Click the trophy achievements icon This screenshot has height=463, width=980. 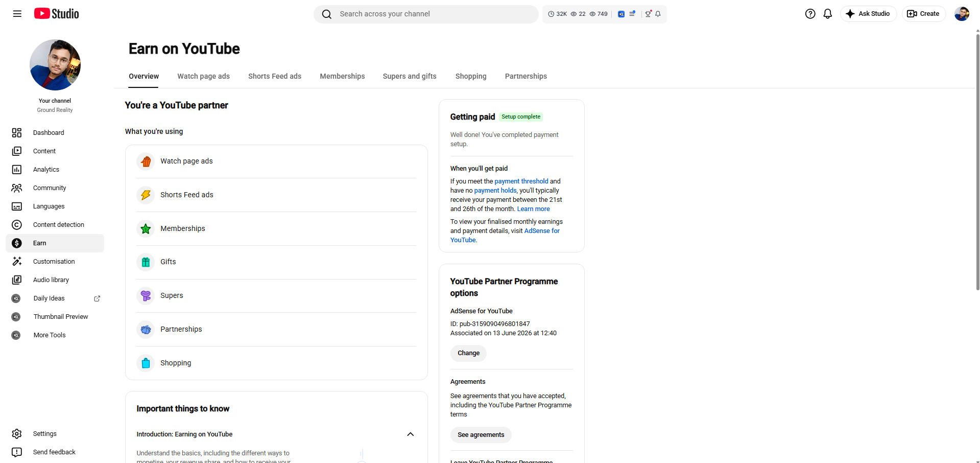click(648, 14)
